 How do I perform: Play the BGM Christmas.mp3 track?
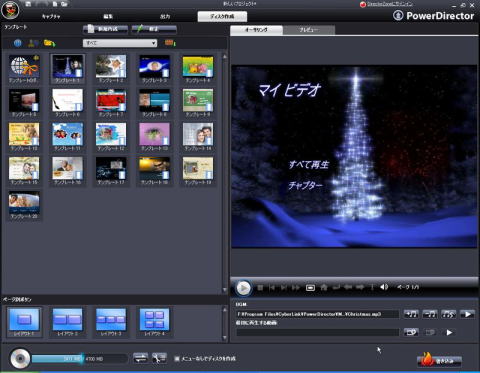468,314
